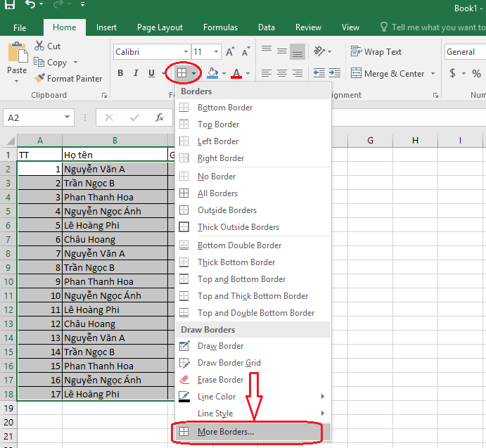Toggle Italic formatting
Screen dimensions: 486x448
pos(136,73)
